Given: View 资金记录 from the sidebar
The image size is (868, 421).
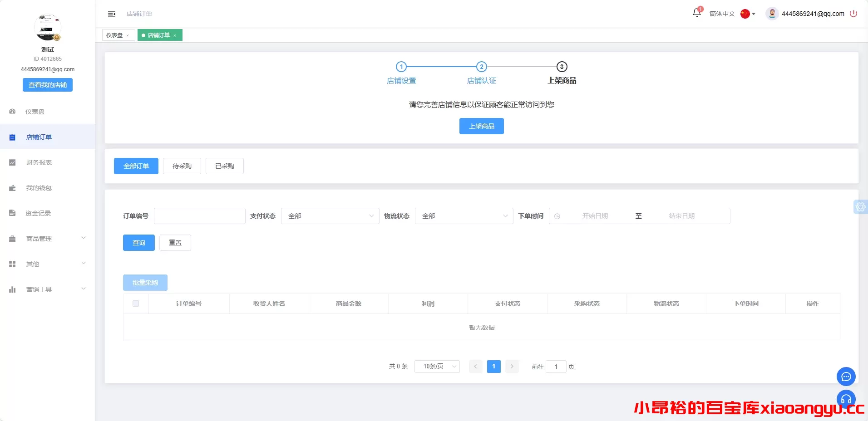Looking at the screenshot, I should tap(39, 213).
